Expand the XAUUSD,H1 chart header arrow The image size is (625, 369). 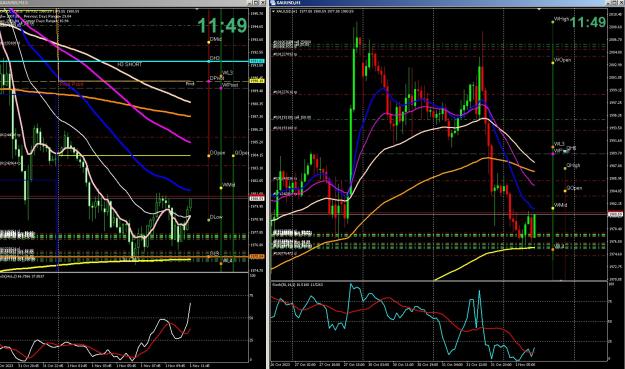click(273, 12)
